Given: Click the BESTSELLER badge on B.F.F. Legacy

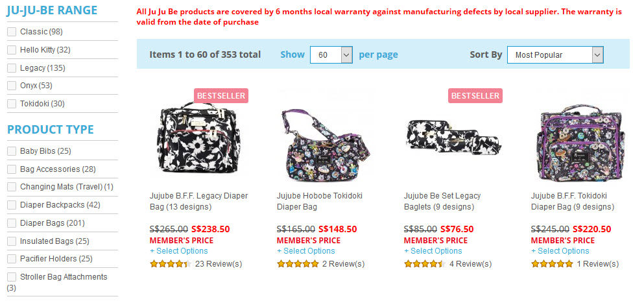Looking at the screenshot, I should tap(221, 95).
